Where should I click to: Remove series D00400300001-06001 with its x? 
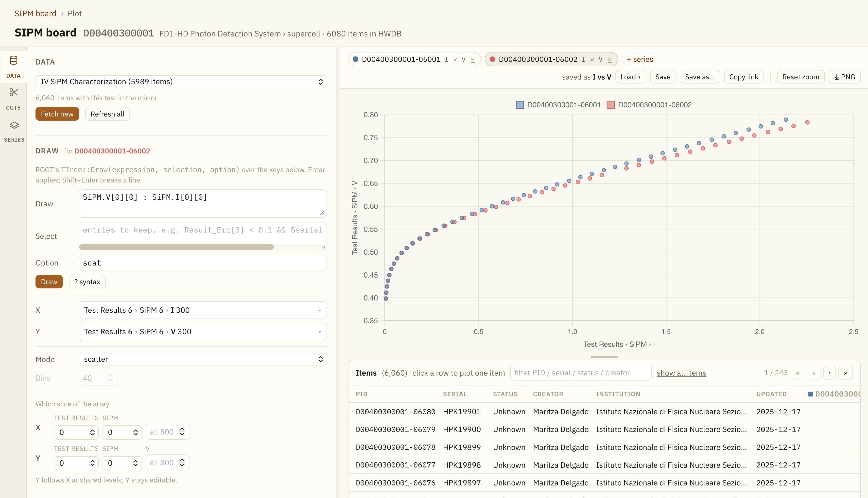click(473, 60)
